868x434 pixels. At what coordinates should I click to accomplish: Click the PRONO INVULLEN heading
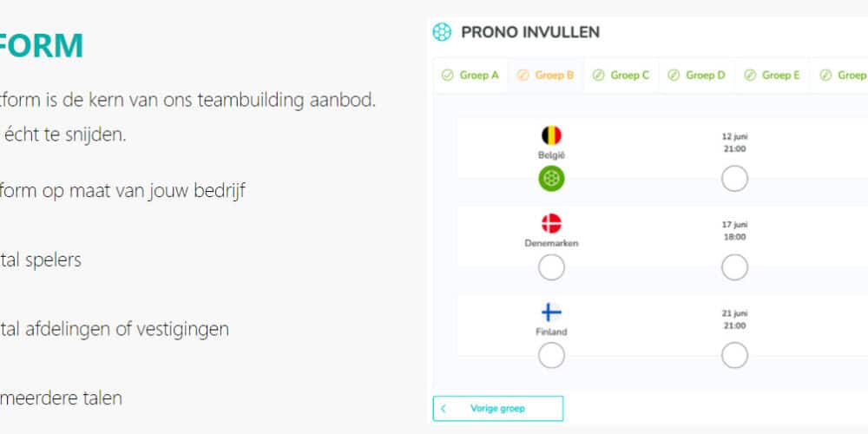tap(530, 32)
